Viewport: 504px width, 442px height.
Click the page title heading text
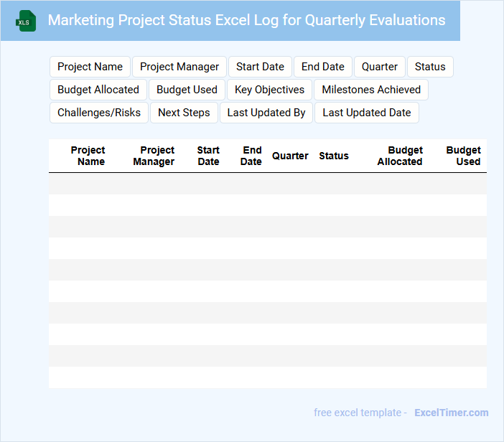tap(246, 20)
